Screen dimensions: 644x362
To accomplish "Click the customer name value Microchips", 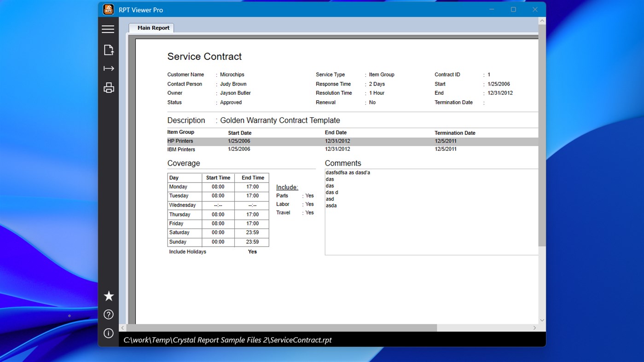I will point(232,75).
